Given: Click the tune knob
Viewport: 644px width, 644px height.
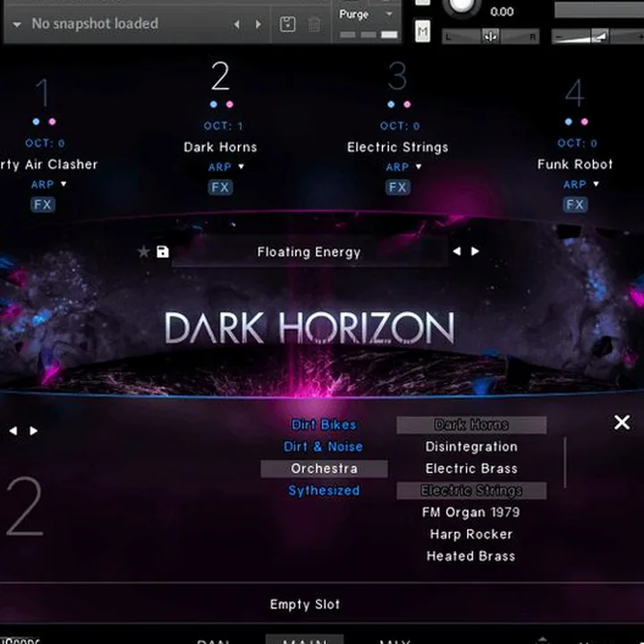Looking at the screenshot, I should [x=462, y=5].
